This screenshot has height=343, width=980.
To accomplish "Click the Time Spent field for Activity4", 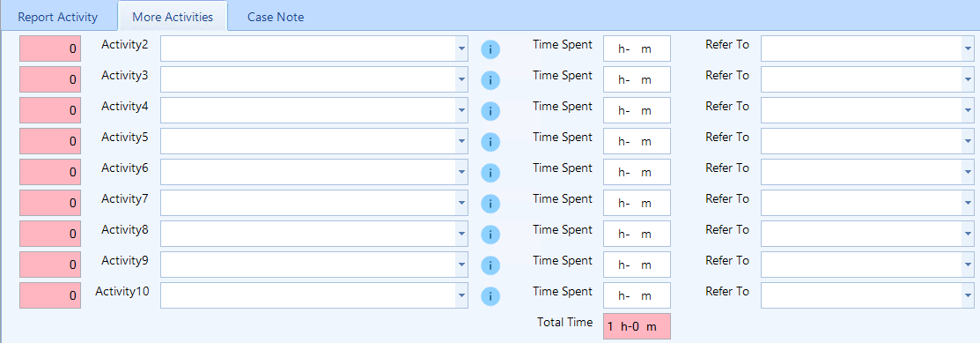I will (x=637, y=110).
